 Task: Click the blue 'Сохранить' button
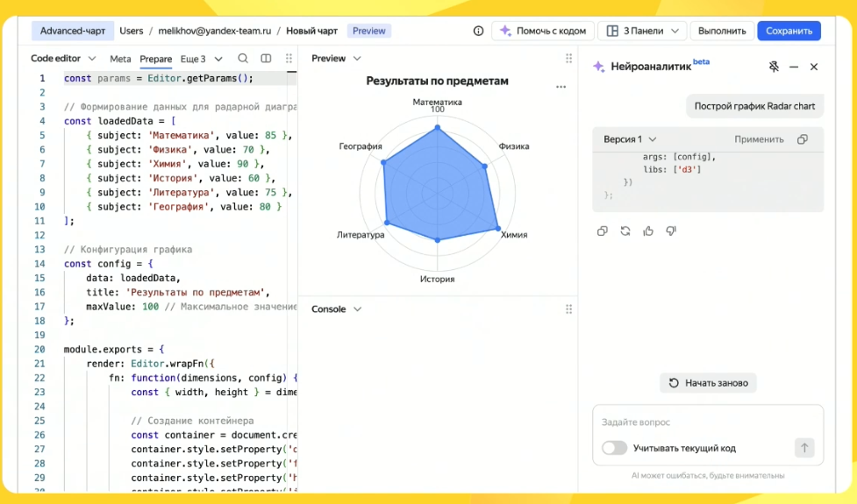coord(789,31)
